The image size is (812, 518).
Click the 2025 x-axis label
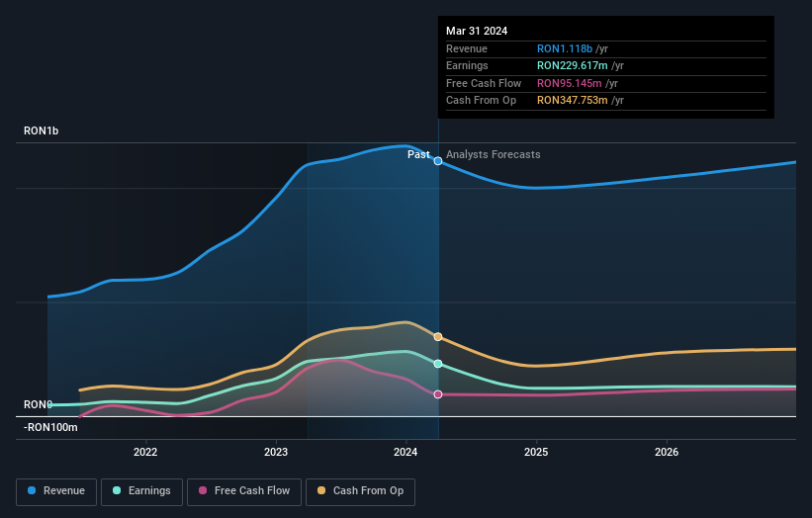pos(536,452)
